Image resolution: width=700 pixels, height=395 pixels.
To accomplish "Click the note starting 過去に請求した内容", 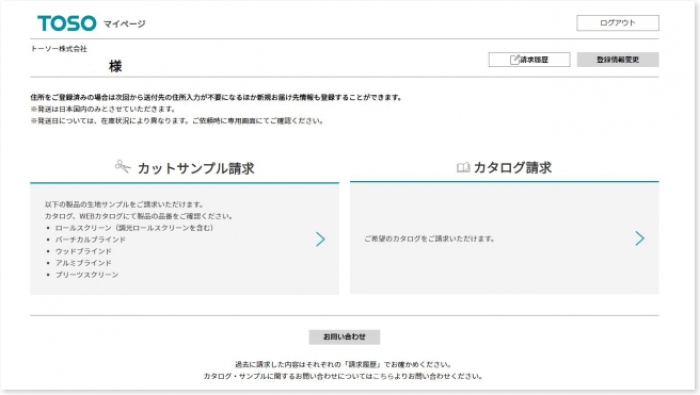I will coord(343,365).
